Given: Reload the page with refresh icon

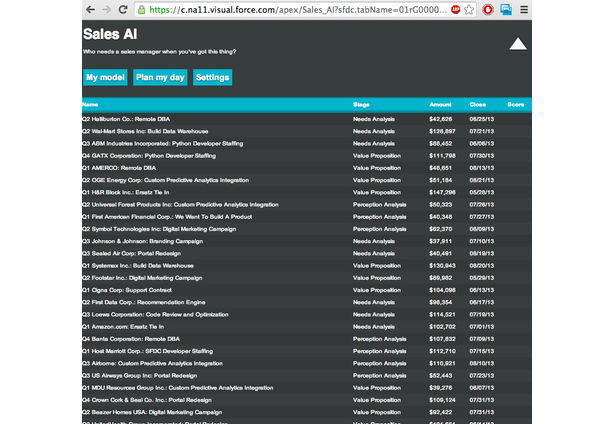Looking at the screenshot, I should 123,9.
